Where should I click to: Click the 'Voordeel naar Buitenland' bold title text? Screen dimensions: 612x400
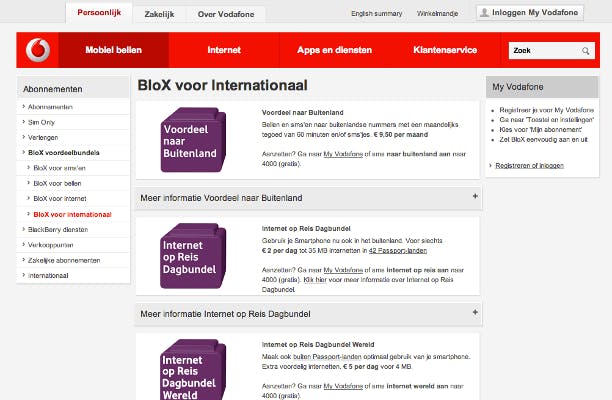pyautogui.click(x=302, y=112)
